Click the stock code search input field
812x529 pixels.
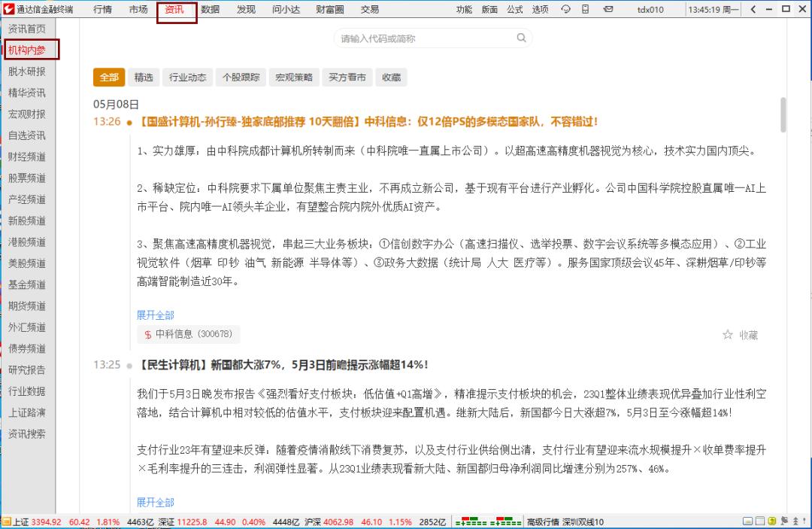click(x=421, y=38)
